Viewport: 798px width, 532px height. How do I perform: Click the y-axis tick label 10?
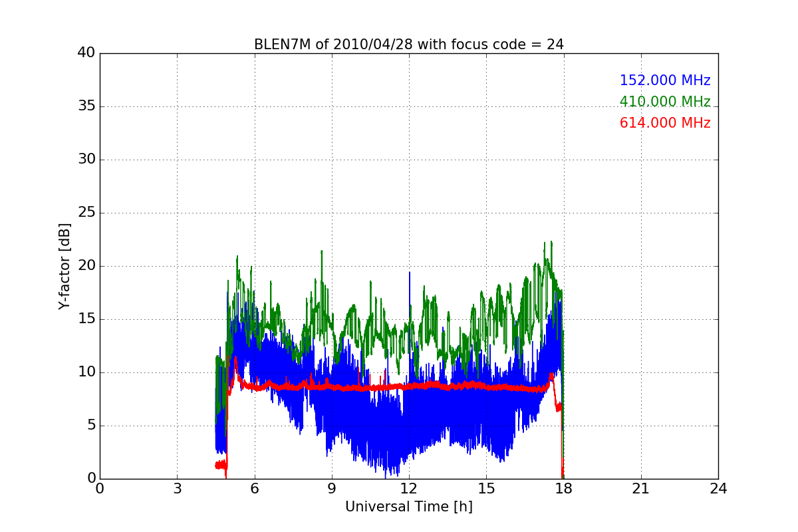86,372
